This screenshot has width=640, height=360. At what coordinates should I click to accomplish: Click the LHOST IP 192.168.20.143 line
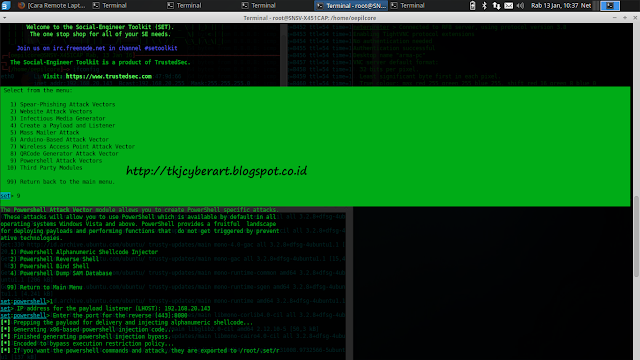pos(105,309)
